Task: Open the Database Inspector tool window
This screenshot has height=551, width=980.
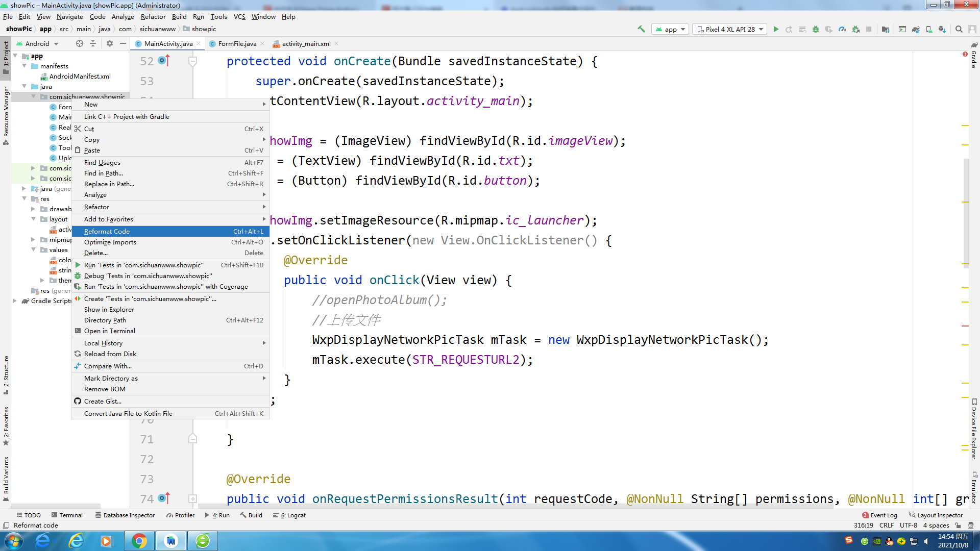Action: click(x=125, y=515)
